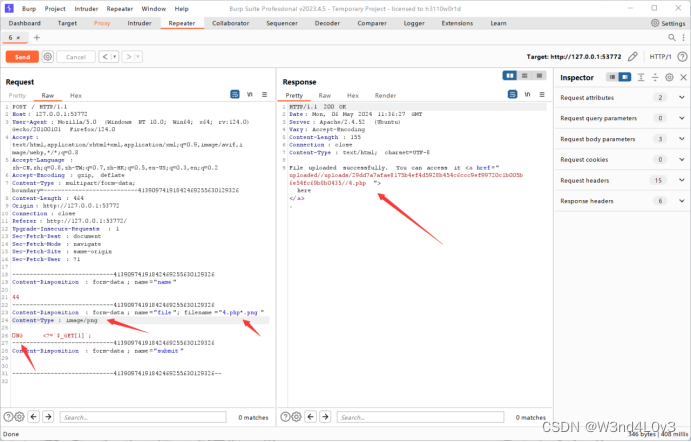Viewport: 691px width, 442px height.
Task: Select Request Pretty view
Action: [x=17, y=95]
